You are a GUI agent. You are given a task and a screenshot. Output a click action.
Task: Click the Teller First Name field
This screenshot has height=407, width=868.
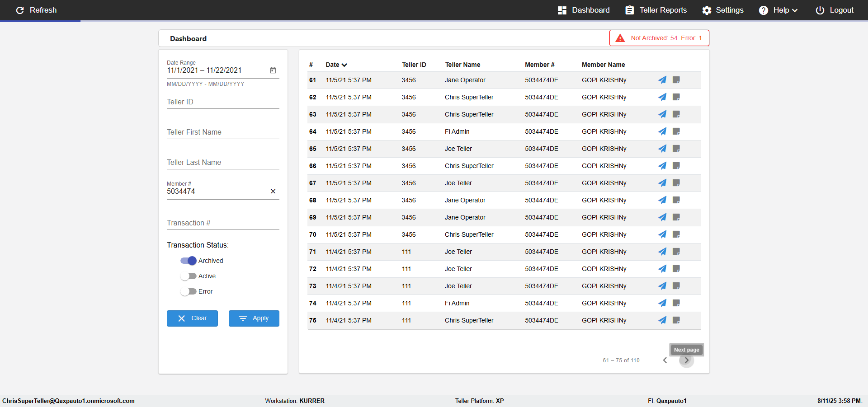(x=223, y=132)
